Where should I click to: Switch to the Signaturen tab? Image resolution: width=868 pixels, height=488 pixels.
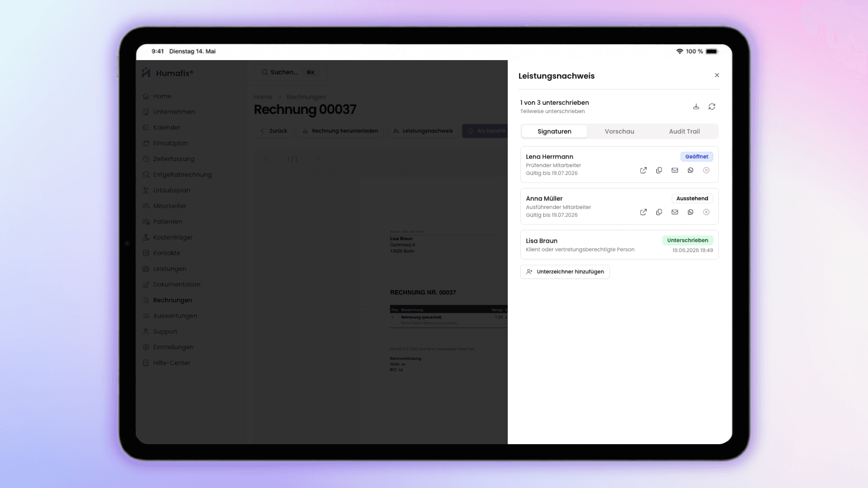pos(554,131)
